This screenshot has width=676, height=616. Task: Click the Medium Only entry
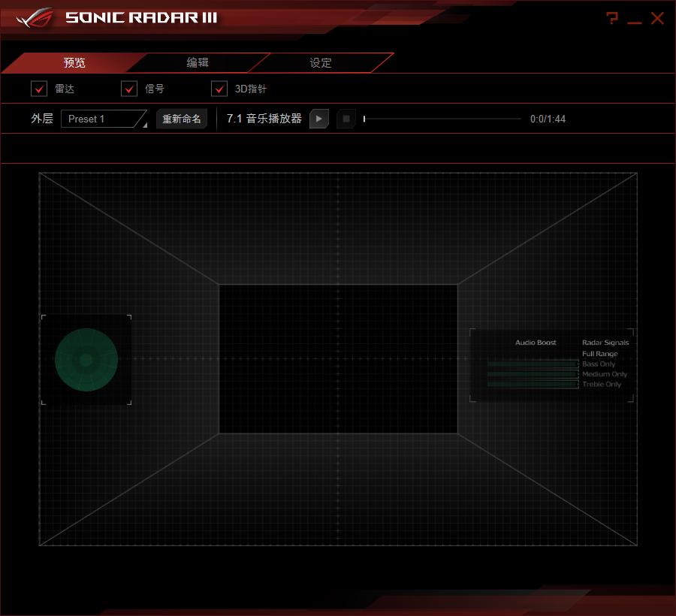(605, 374)
